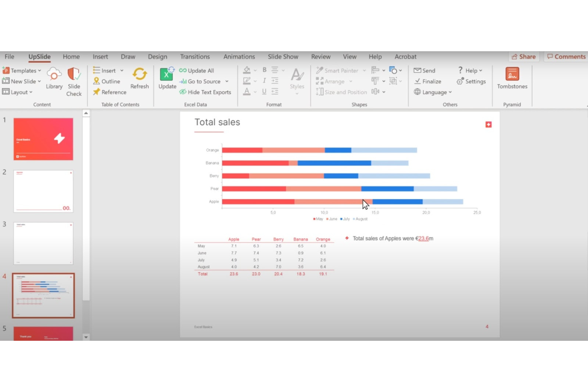Toggle bold formatting in Format group

point(264,70)
